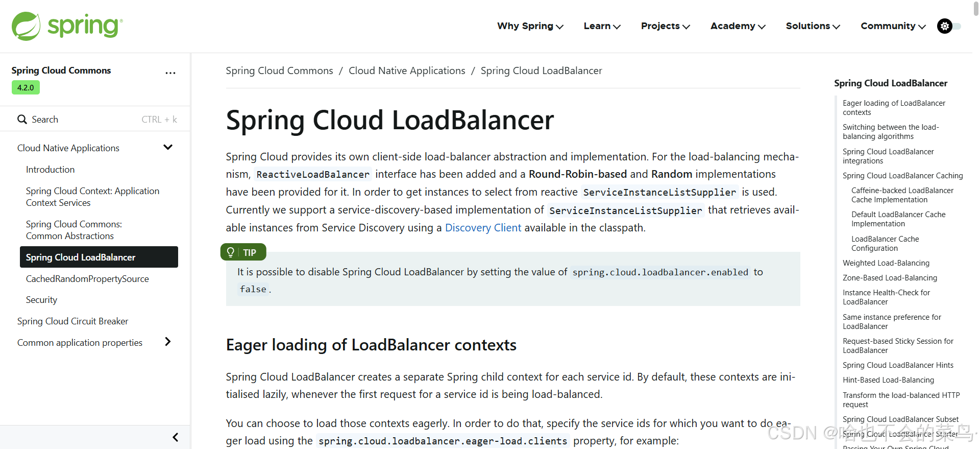The height and width of the screenshot is (449, 980).
Task: Jump to Same instance preference for LoadBalancer
Action: pyautogui.click(x=892, y=322)
